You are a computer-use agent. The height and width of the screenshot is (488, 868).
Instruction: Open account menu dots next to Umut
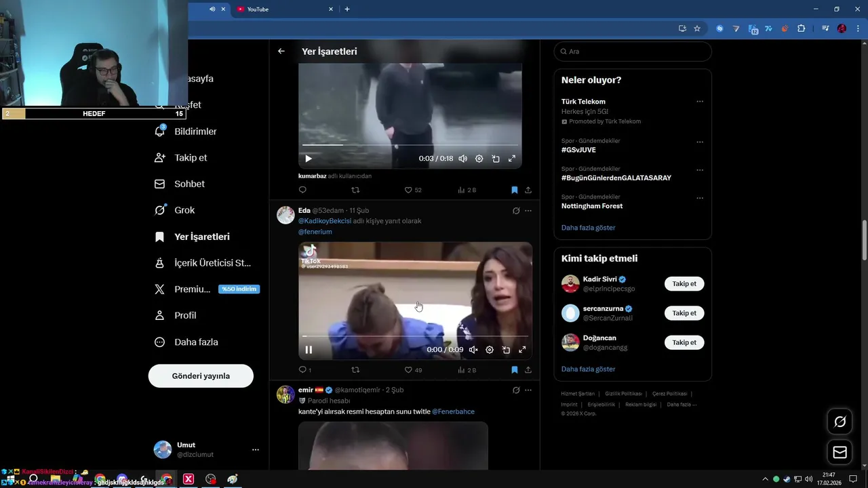pos(256,449)
